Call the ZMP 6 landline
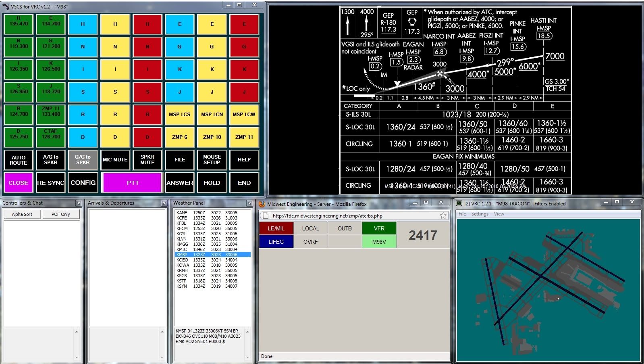The width and height of the screenshot is (644, 364). [180, 137]
